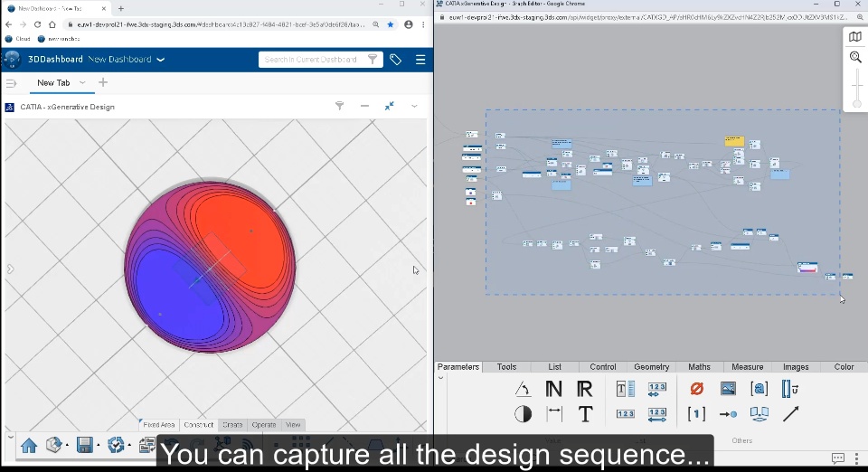Collapse the bottom action bar chevron
Viewport: 868px width, 472px height.
(x=11, y=437)
